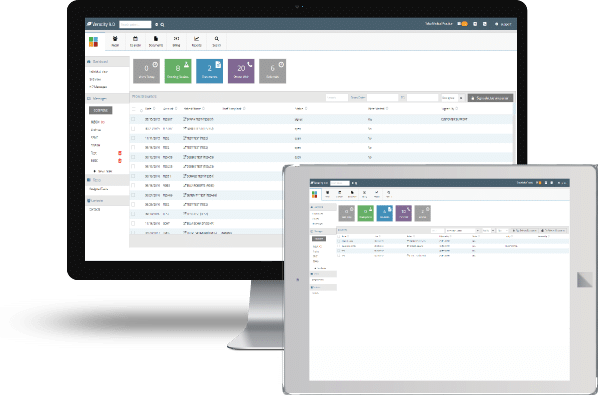Click the search box in monitor's top header
This screenshot has height=397, width=600.
pyautogui.click(x=135, y=25)
